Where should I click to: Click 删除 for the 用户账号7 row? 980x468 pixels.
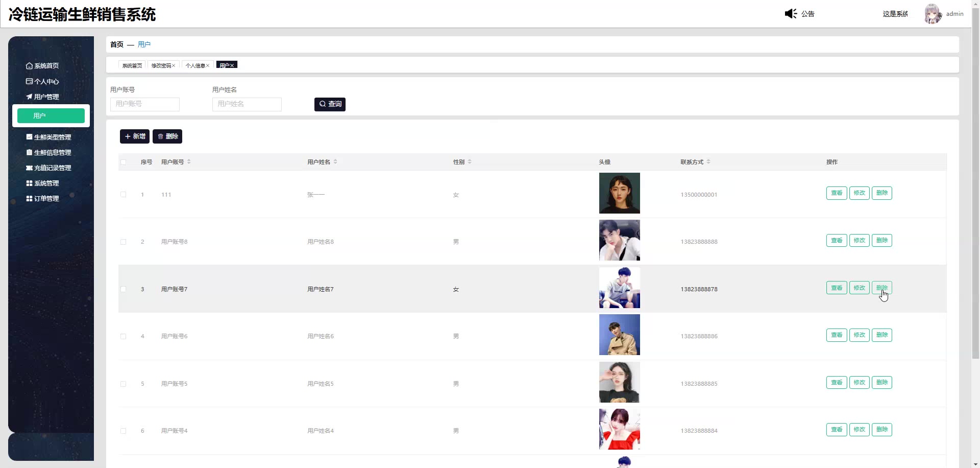pos(882,288)
